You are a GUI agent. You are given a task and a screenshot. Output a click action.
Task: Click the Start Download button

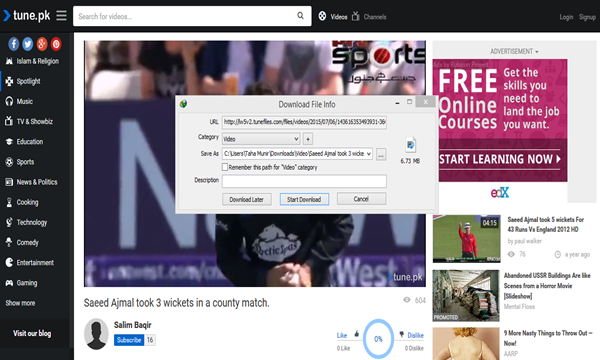click(x=304, y=199)
